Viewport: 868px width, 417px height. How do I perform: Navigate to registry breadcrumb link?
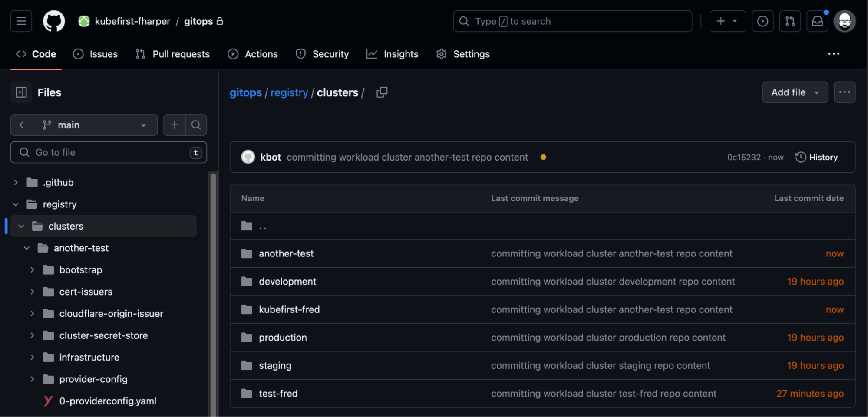click(x=289, y=92)
